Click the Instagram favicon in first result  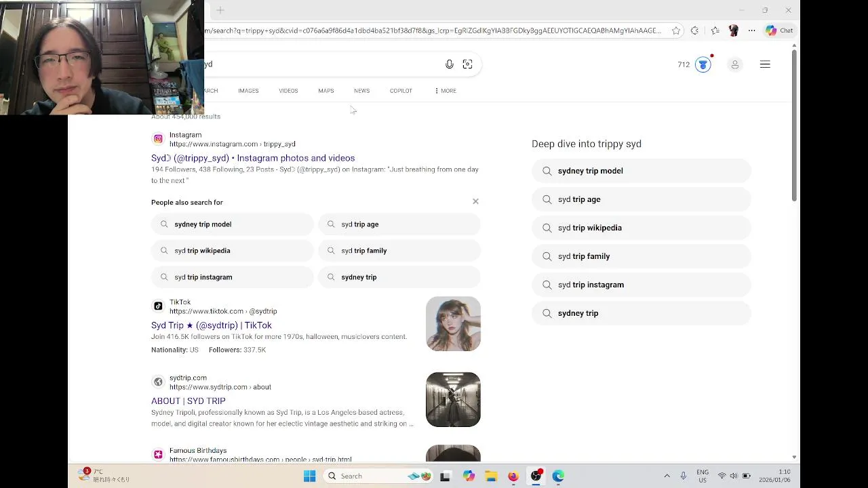click(x=158, y=139)
